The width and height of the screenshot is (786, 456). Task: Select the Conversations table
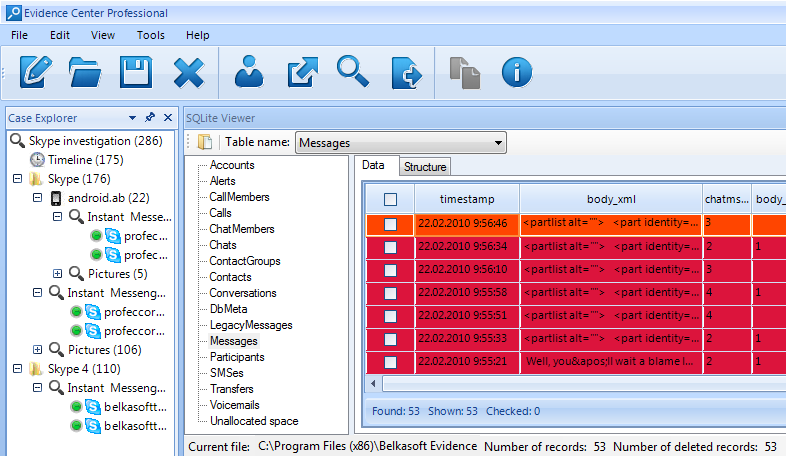(x=243, y=293)
